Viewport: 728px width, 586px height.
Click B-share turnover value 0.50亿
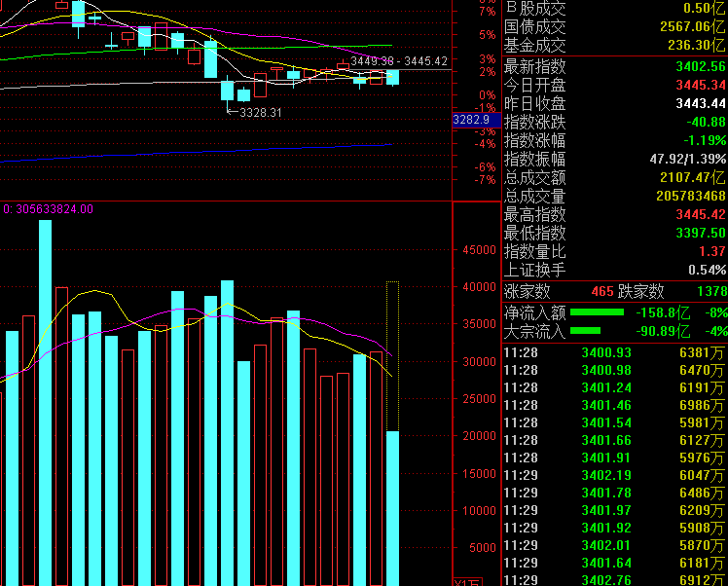tap(704, 8)
